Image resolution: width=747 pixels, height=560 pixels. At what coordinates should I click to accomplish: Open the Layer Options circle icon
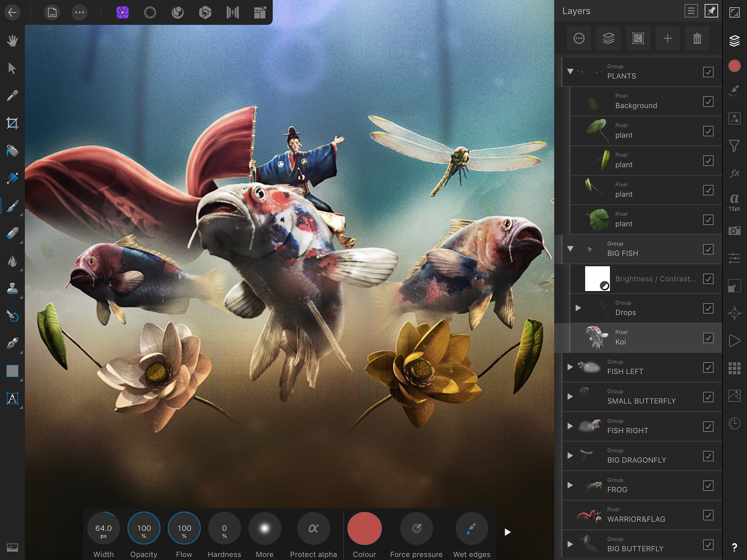579,39
